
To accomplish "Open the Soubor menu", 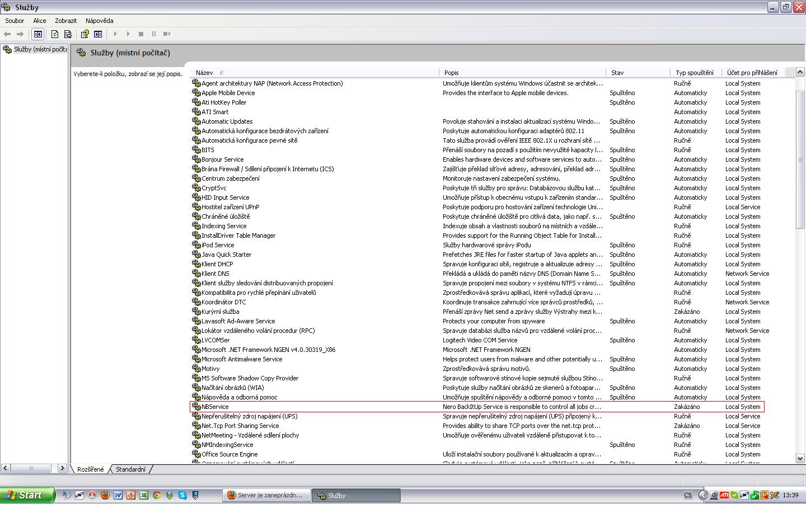I will point(15,21).
